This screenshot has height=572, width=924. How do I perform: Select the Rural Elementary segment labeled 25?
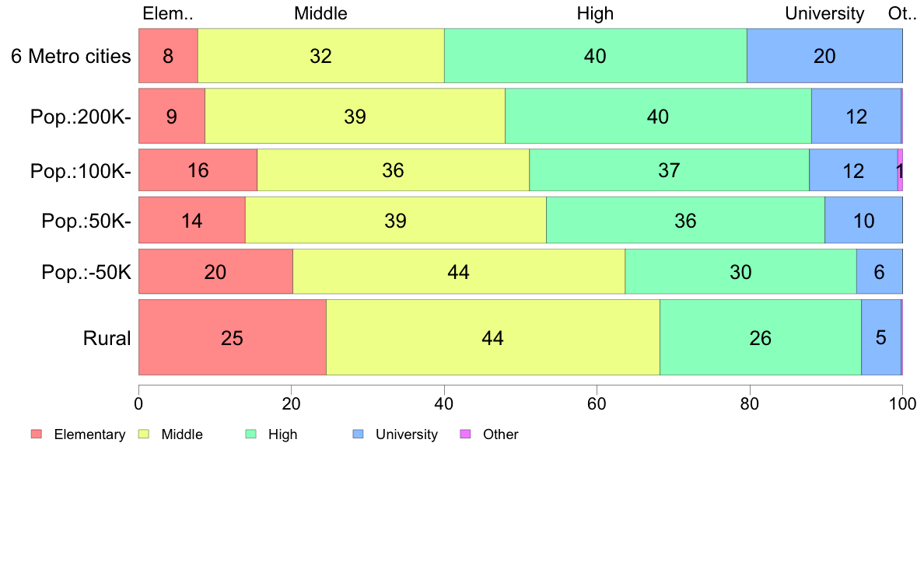click(x=233, y=337)
